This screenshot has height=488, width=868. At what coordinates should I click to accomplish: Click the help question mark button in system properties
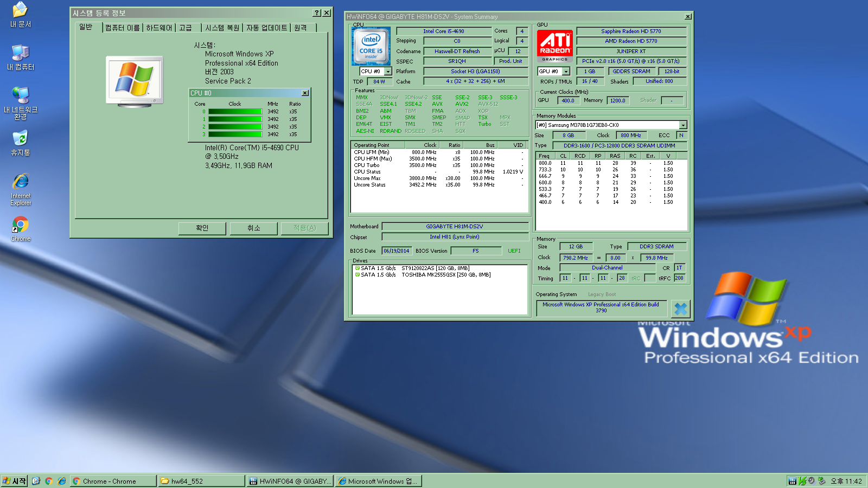[x=317, y=13]
